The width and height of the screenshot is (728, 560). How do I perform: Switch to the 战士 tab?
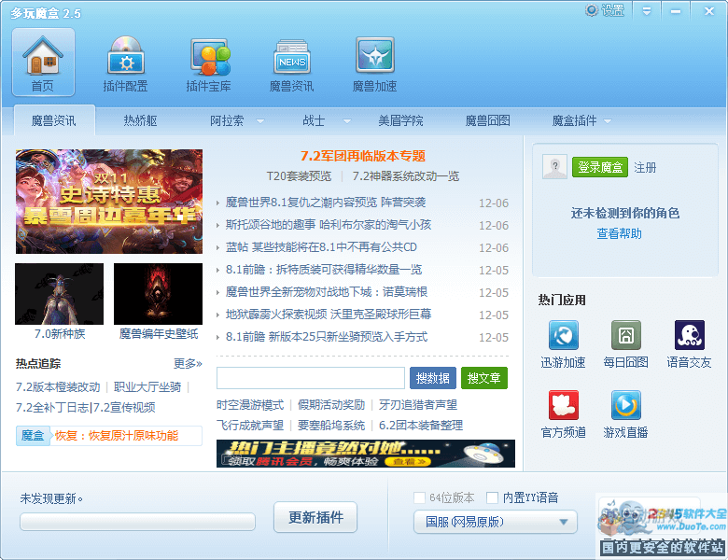(x=314, y=120)
